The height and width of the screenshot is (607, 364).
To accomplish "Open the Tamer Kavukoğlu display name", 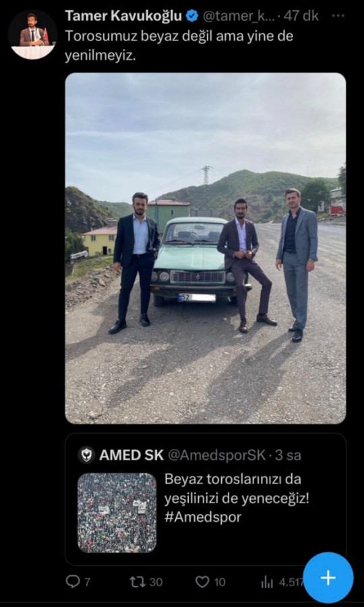I will pyautogui.click(x=124, y=16).
